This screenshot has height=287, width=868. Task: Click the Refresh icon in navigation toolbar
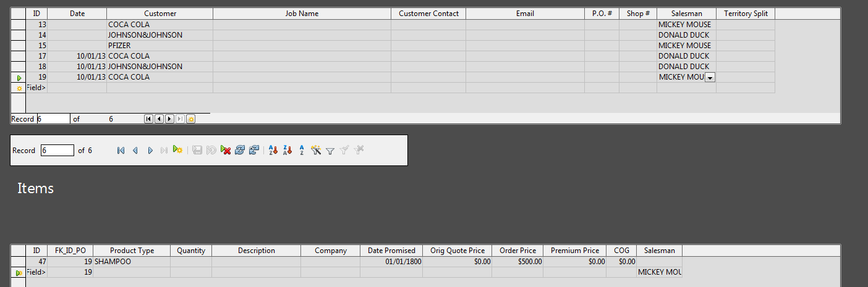pos(239,151)
